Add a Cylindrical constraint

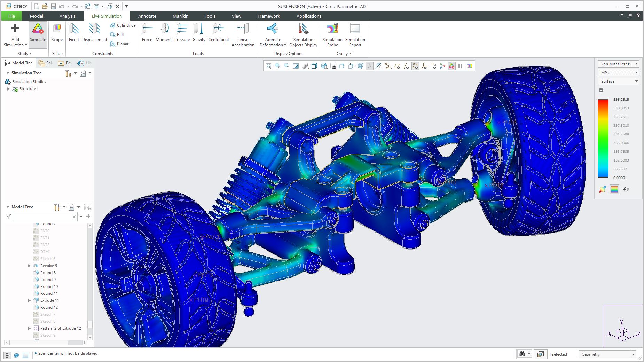pyautogui.click(x=123, y=25)
